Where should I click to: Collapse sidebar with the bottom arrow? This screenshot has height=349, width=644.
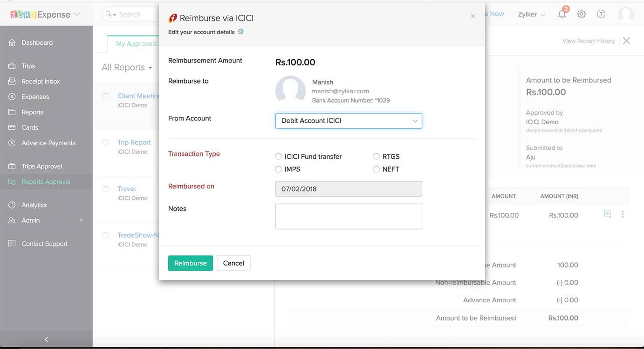(46, 339)
